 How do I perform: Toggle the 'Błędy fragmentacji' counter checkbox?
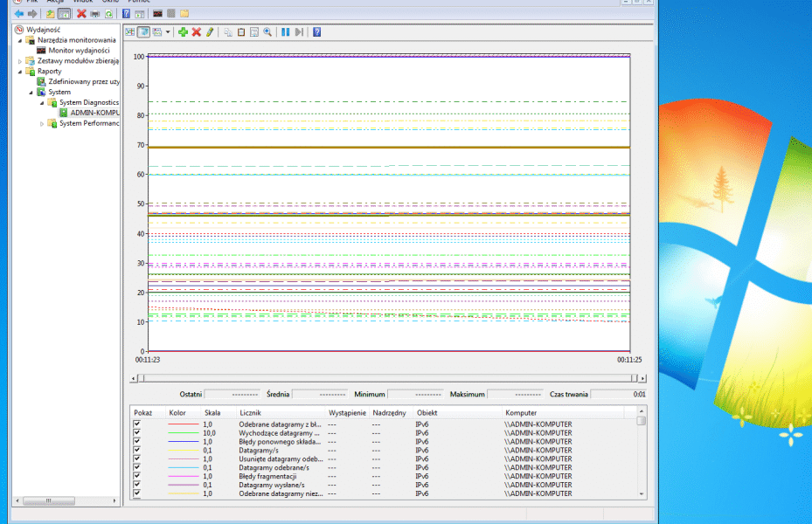point(136,477)
